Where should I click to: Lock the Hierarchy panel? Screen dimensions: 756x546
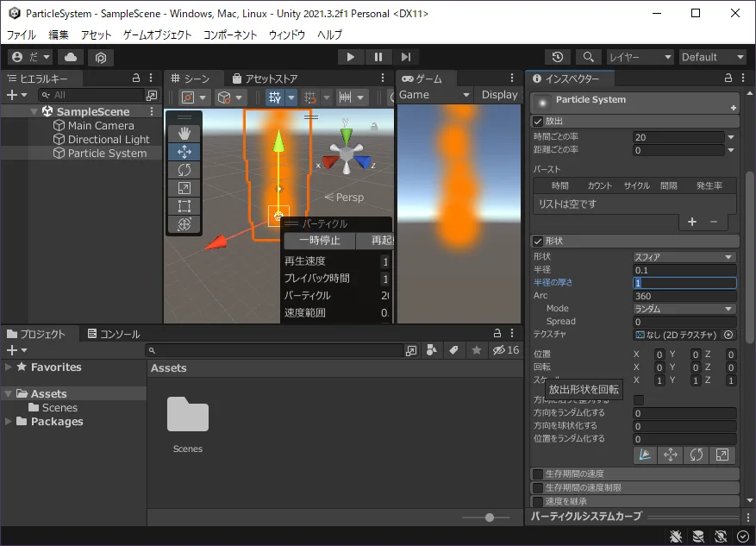(136, 78)
